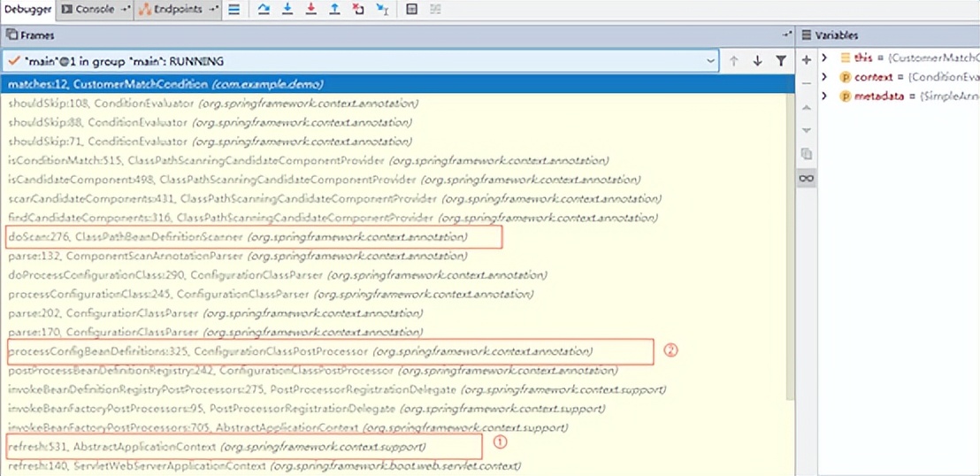Click the move watch up icon

[x=807, y=107]
